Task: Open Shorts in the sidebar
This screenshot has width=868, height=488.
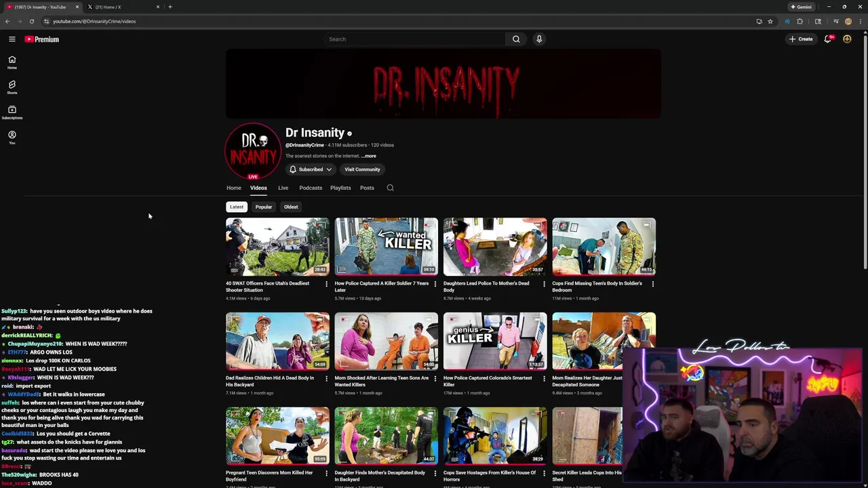Action: pos(12,87)
